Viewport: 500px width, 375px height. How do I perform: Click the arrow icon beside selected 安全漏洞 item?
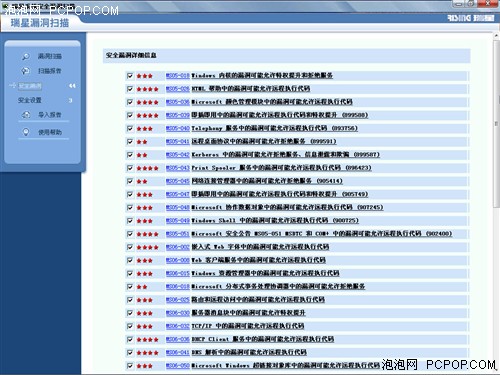tap(12, 86)
